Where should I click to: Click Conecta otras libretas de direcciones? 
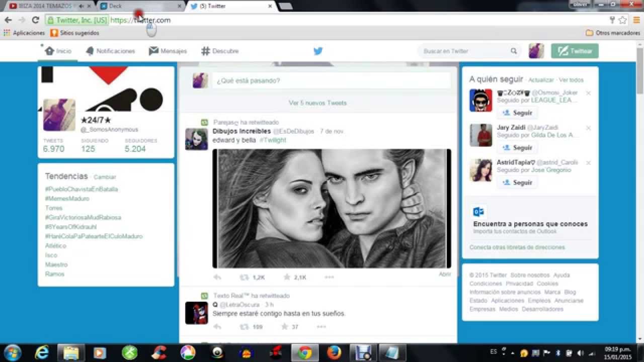(x=517, y=247)
